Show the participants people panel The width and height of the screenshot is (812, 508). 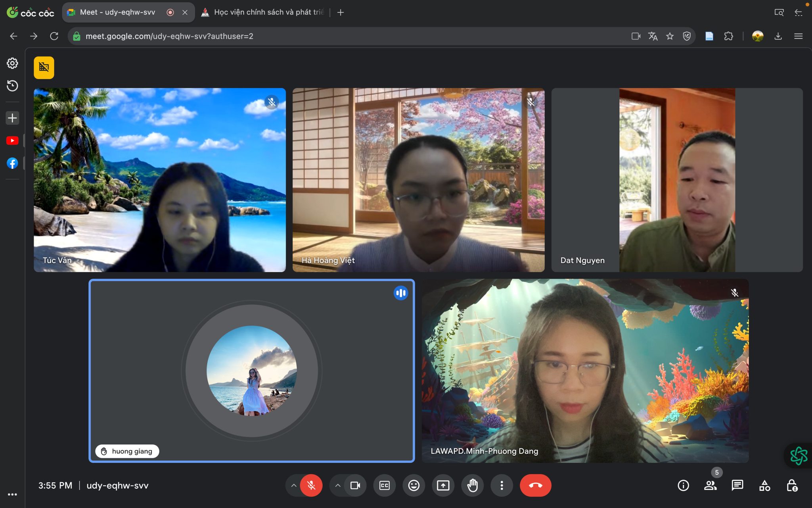click(x=710, y=485)
